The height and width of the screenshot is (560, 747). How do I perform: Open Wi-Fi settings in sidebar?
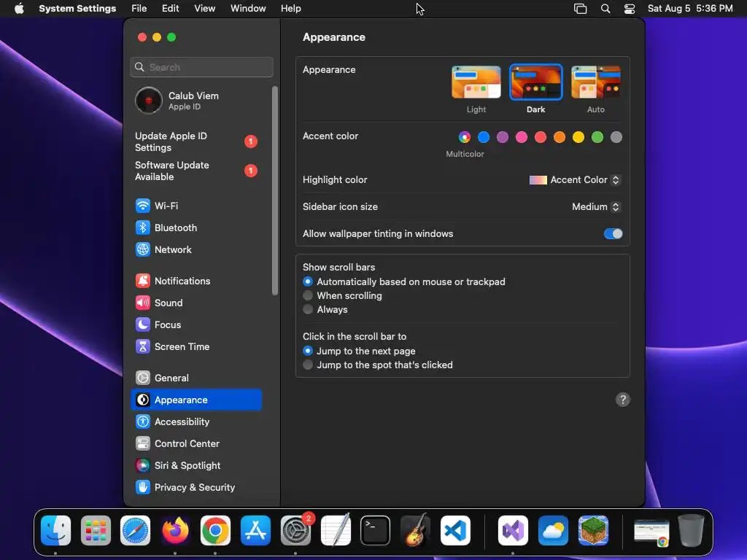[196, 206]
